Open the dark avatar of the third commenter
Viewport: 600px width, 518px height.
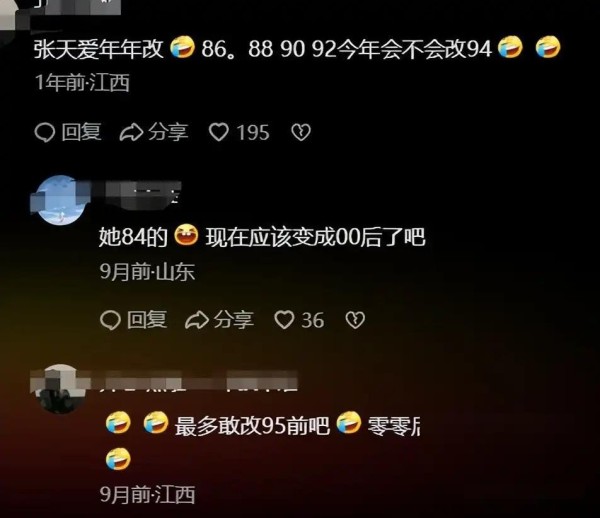point(59,388)
